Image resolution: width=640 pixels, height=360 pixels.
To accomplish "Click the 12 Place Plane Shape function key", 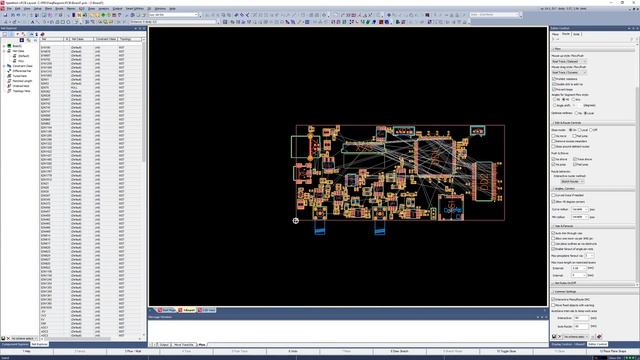I will click(x=613, y=351).
